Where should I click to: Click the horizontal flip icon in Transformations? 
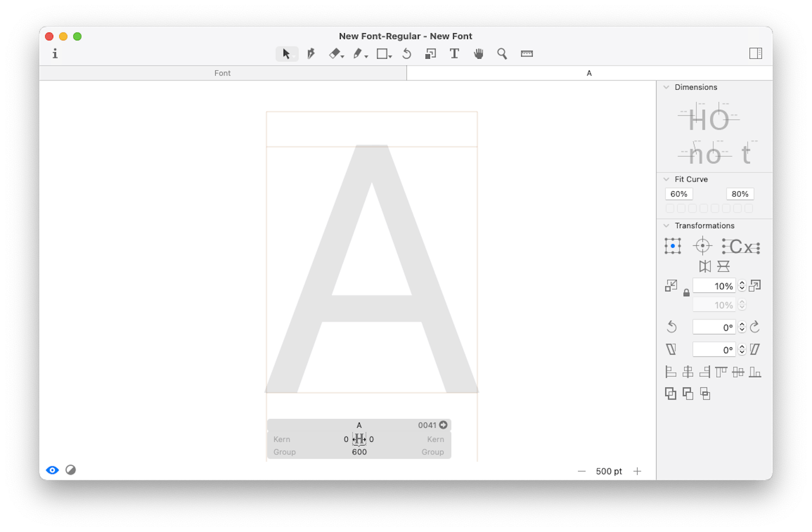[705, 266]
